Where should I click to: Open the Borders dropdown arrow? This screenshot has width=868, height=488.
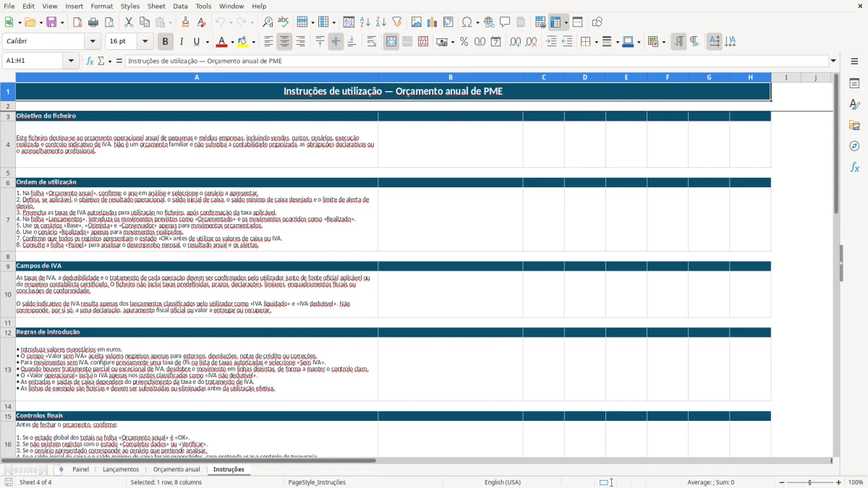596,42
